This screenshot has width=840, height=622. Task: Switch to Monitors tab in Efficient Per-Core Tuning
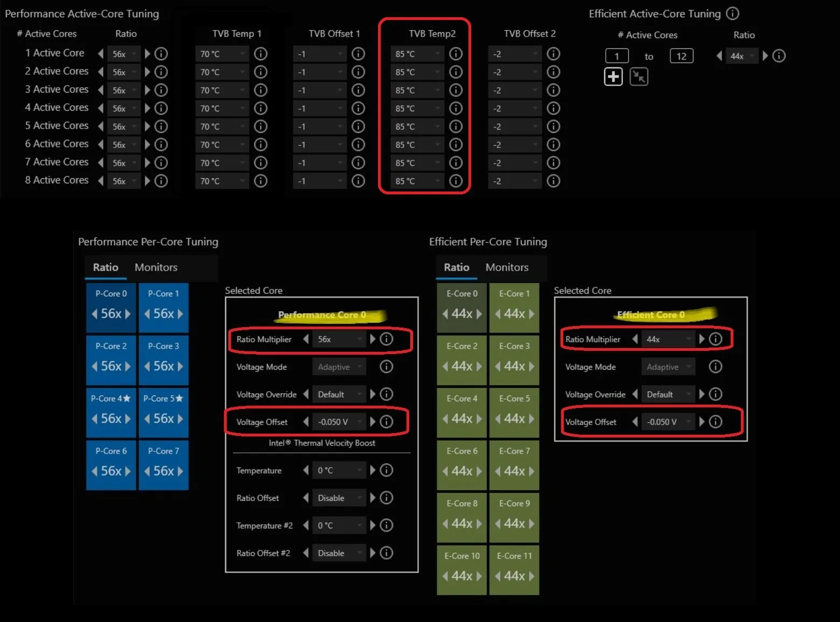coord(507,267)
